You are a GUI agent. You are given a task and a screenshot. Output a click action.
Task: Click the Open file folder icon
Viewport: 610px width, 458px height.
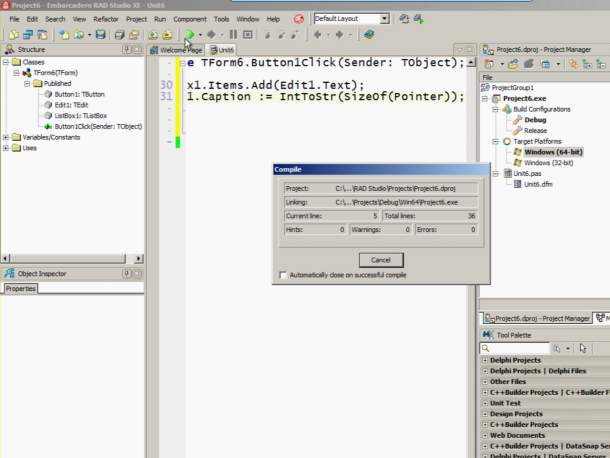(79, 35)
